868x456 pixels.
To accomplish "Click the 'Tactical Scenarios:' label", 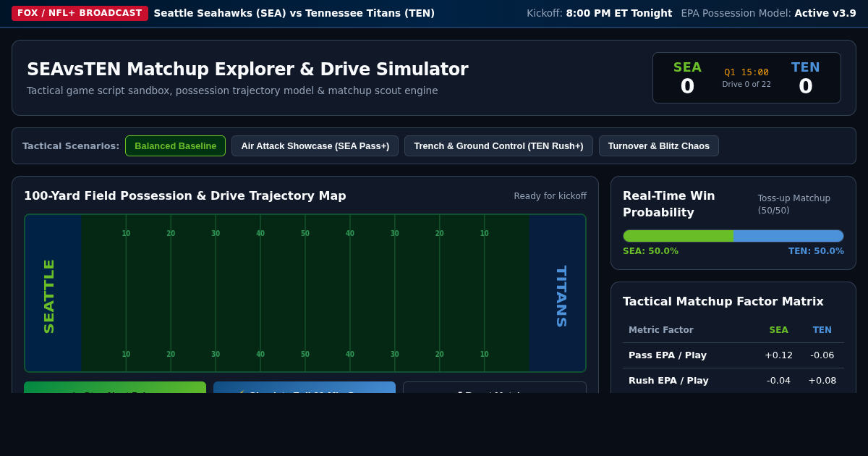I will click(71, 145).
